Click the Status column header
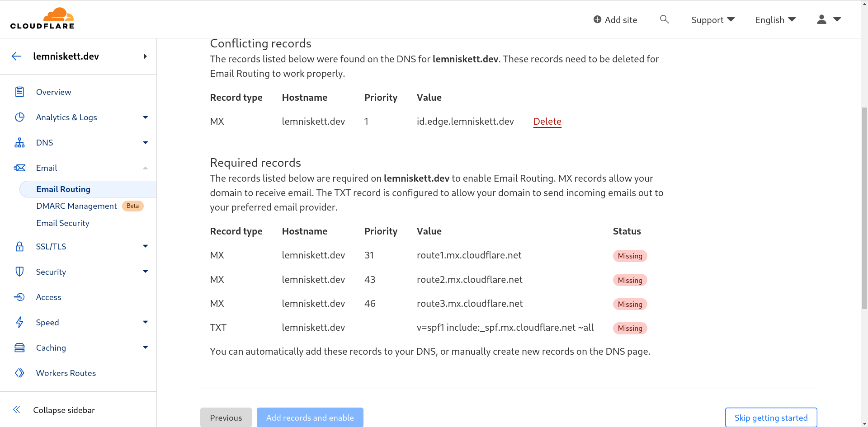The height and width of the screenshot is (427, 868). coord(627,231)
